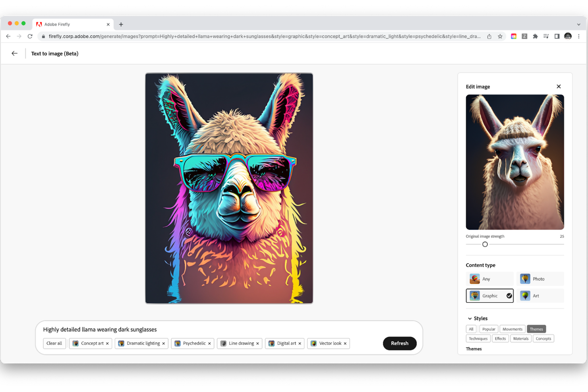Click the llama reference image thumbnail

click(515, 162)
